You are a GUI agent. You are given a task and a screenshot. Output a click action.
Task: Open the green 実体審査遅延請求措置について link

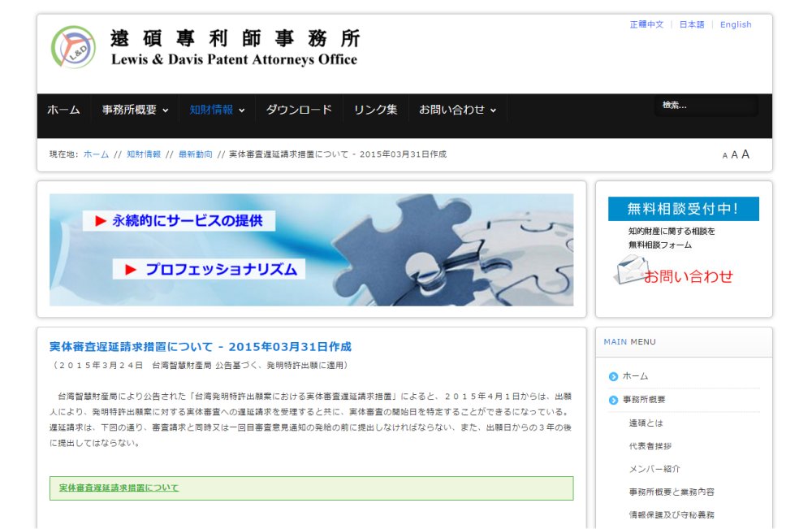[119, 488]
